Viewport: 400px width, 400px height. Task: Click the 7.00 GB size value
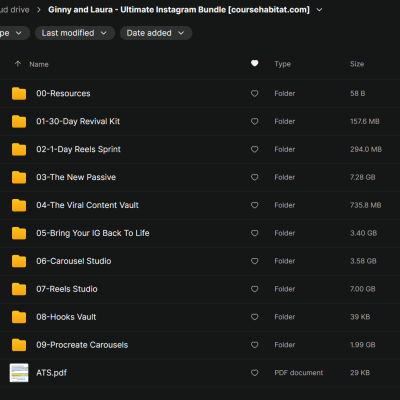363,289
